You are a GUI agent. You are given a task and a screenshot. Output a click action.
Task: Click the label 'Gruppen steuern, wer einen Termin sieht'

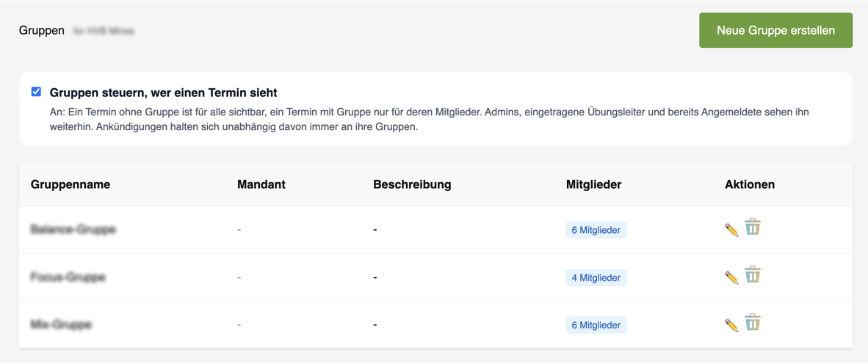[x=163, y=92]
